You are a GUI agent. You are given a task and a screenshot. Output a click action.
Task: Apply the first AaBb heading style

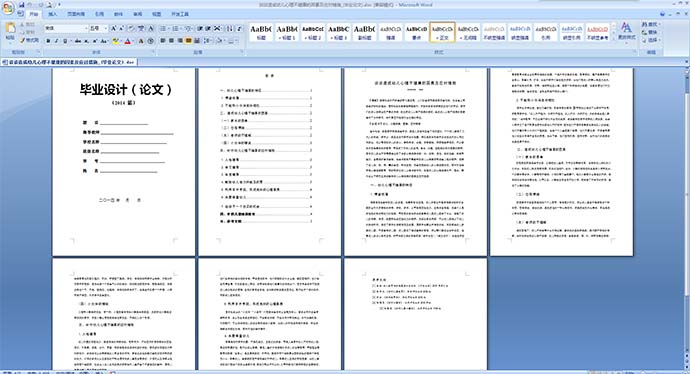[261, 33]
